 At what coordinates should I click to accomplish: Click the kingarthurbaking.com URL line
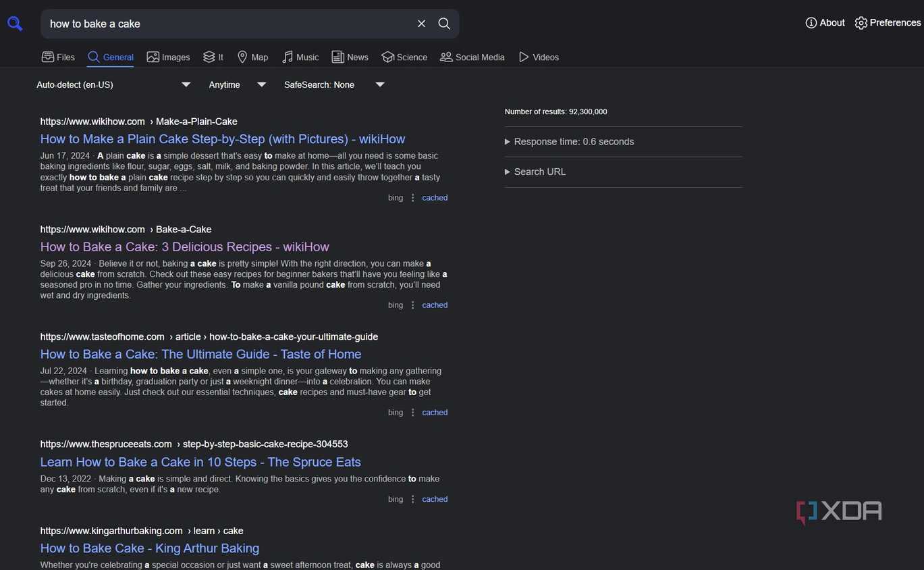click(141, 531)
